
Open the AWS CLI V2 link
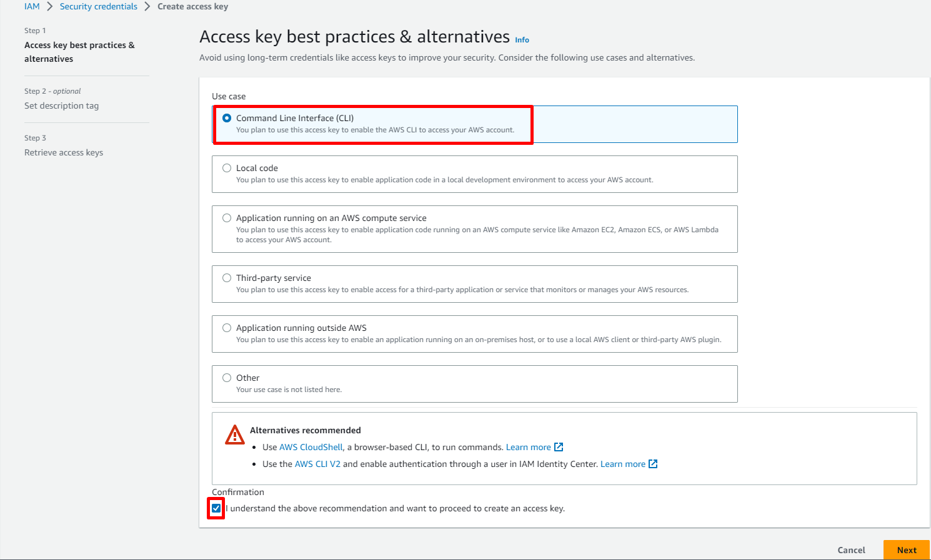coord(317,464)
